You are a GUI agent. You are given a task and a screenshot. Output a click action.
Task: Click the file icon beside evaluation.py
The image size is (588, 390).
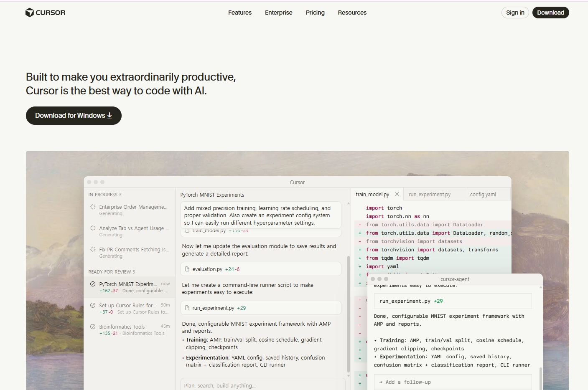coord(187,269)
